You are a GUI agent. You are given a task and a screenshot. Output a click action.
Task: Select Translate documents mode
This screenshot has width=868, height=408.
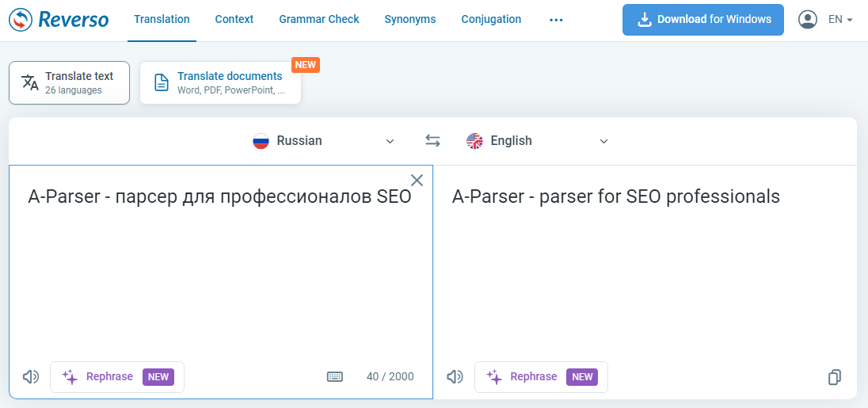tap(220, 82)
